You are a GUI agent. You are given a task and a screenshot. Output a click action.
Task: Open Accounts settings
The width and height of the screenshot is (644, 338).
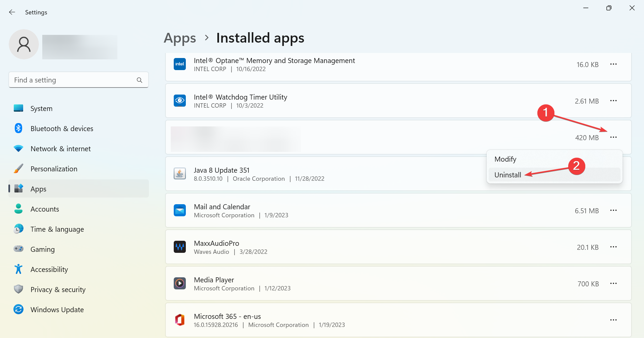[78, 209]
